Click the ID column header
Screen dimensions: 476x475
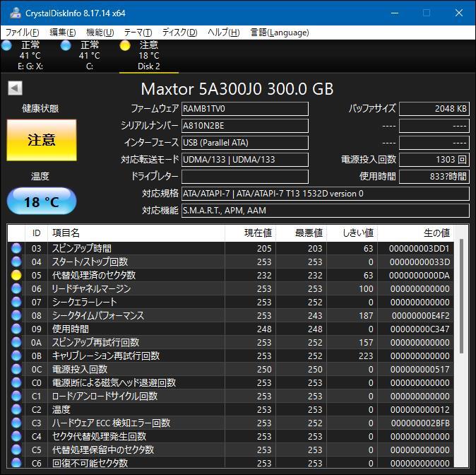37,233
